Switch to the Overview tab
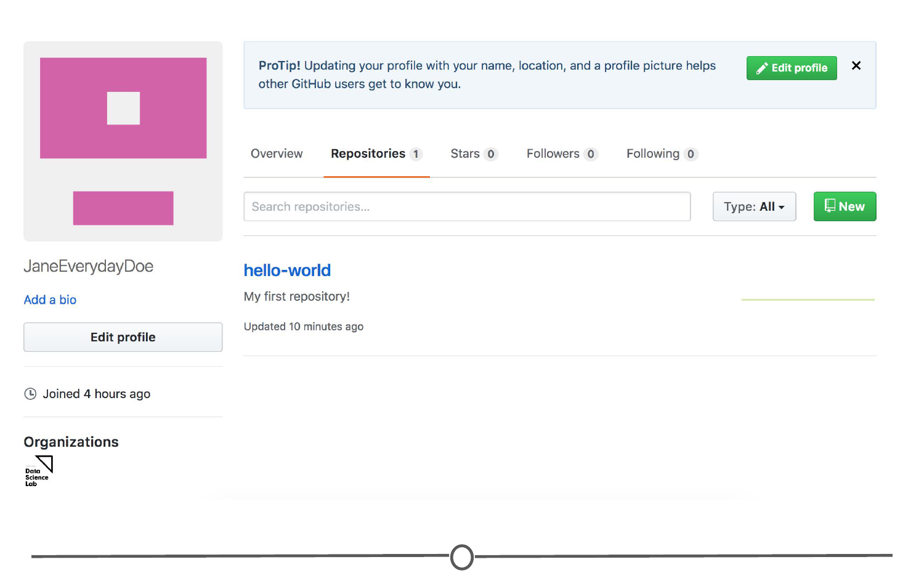The width and height of the screenshot is (924, 578). coord(277,154)
